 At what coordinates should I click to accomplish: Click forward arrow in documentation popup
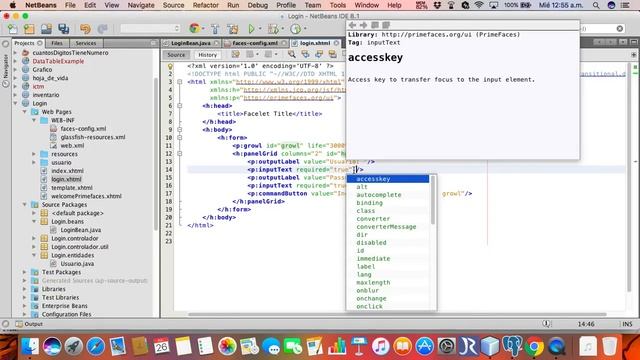[x=363, y=25]
